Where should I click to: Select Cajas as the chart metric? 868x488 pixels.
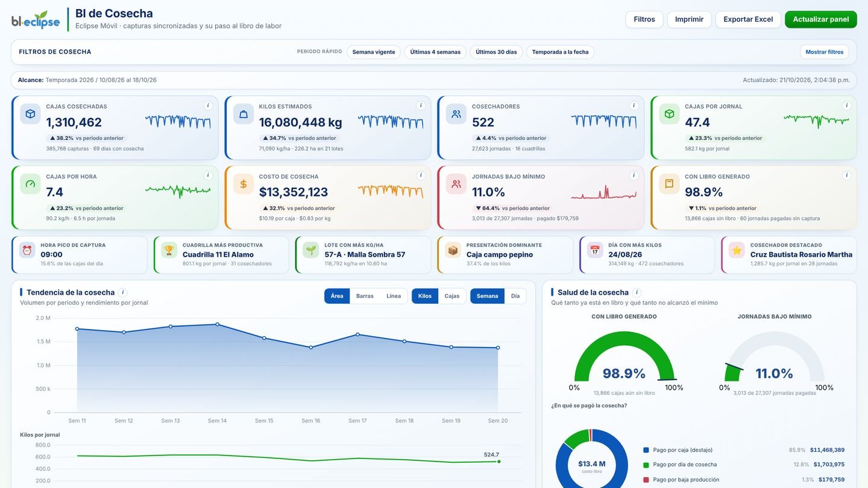click(452, 296)
